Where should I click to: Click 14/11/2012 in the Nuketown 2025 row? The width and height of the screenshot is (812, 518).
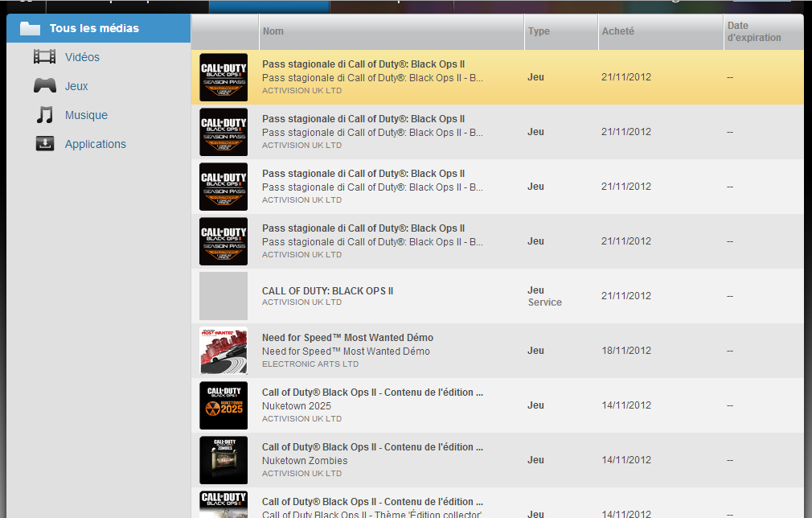626,405
